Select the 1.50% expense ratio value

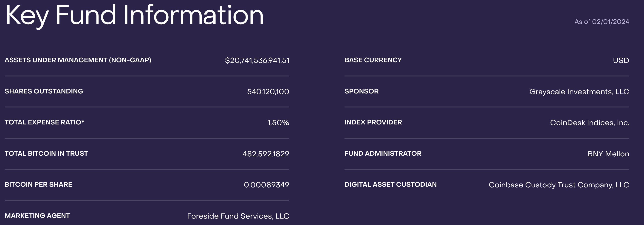click(278, 123)
